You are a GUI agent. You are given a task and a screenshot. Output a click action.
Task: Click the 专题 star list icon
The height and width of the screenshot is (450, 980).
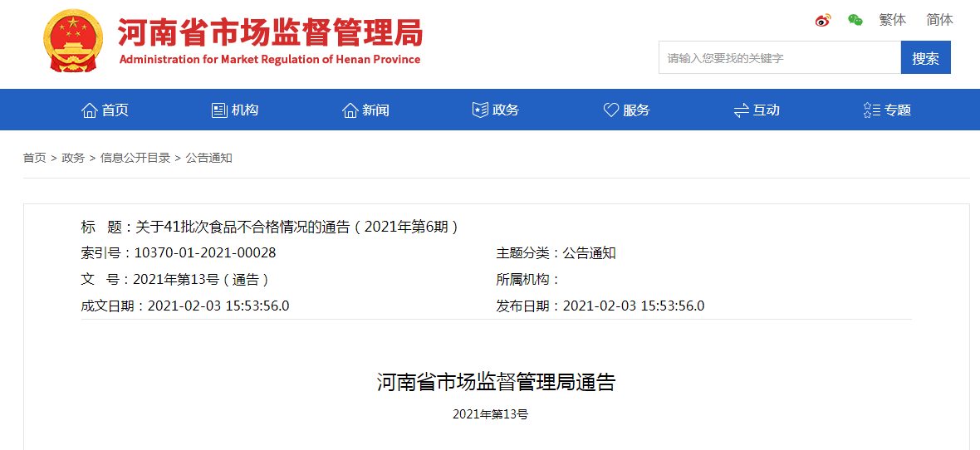tap(872, 110)
